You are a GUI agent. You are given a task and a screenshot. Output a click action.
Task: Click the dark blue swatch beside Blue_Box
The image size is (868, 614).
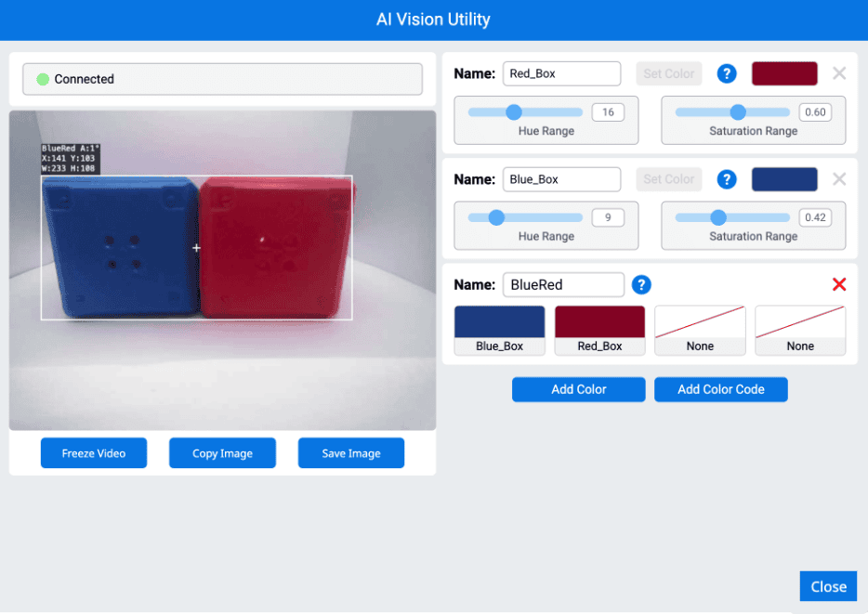tap(784, 179)
